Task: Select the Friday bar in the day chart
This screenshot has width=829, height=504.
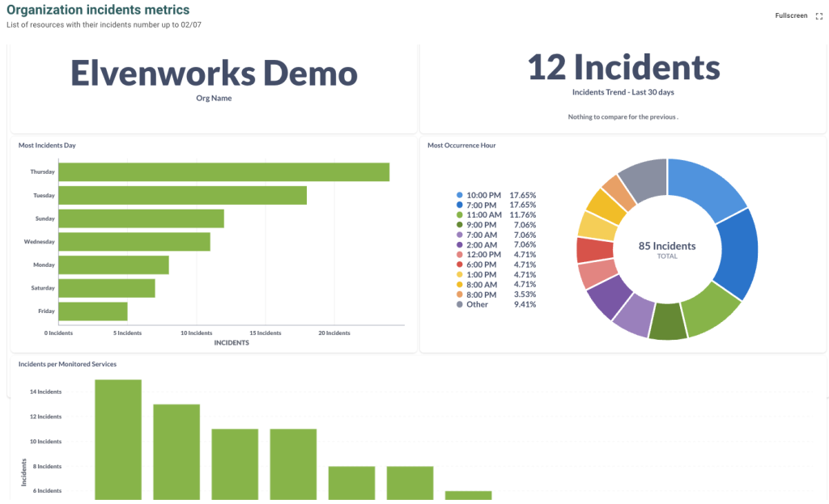Action: point(93,311)
